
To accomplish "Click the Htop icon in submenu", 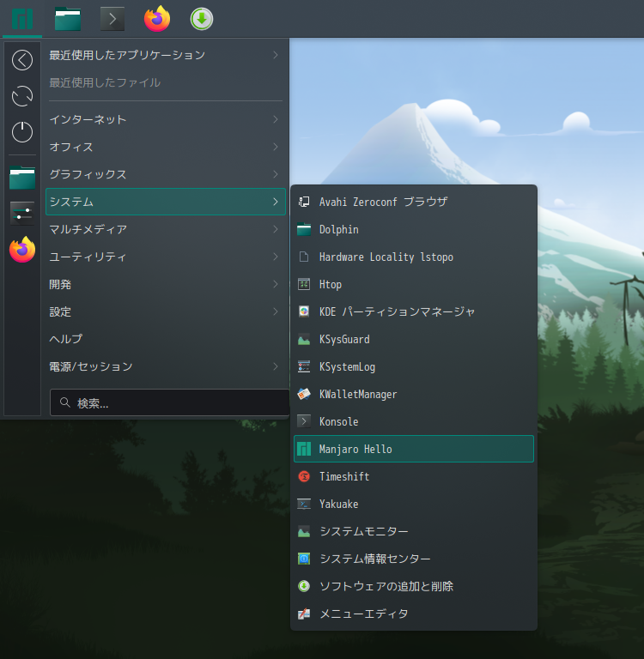I will pos(304,285).
